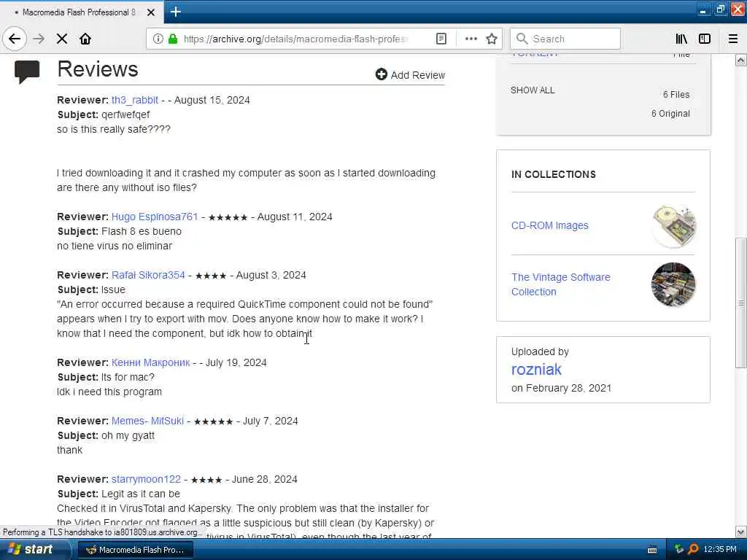Viewport: 747px width, 560px height.
Task: Click the magnifier system tray icon
Action: tap(693, 550)
